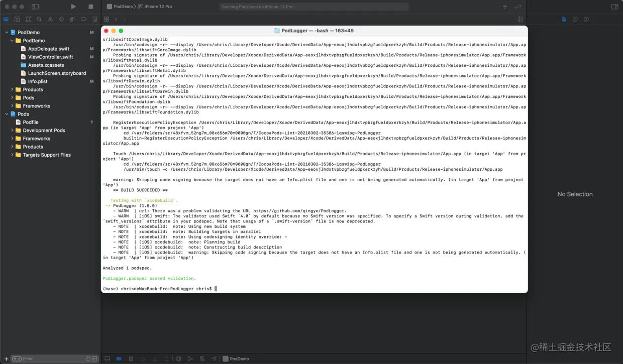The image size is (623, 364).
Task: Expand Frameworks group under PodDemo
Action: pos(12,106)
